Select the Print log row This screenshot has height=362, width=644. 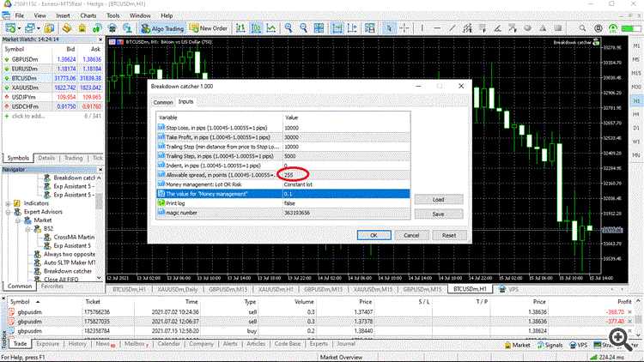pos(283,203)
